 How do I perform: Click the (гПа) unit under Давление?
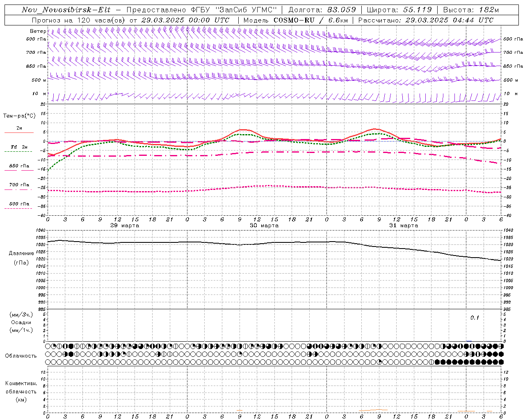click(x=21, y=262)
